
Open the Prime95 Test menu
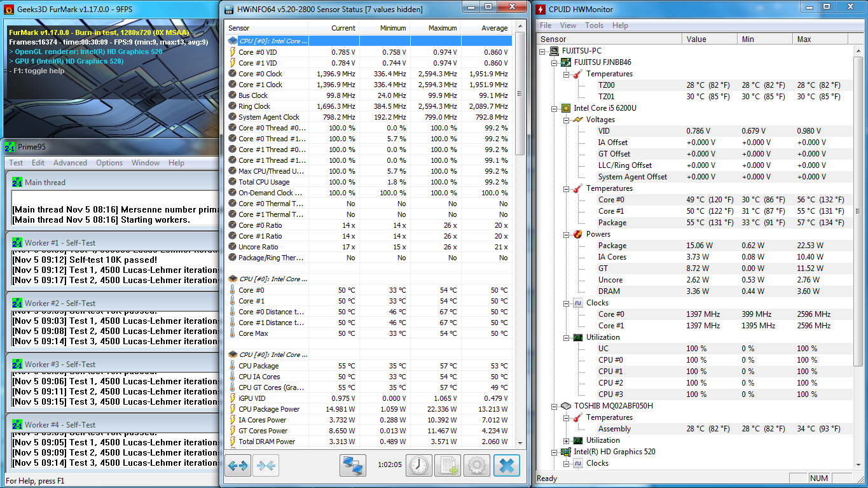click(16, 163)
